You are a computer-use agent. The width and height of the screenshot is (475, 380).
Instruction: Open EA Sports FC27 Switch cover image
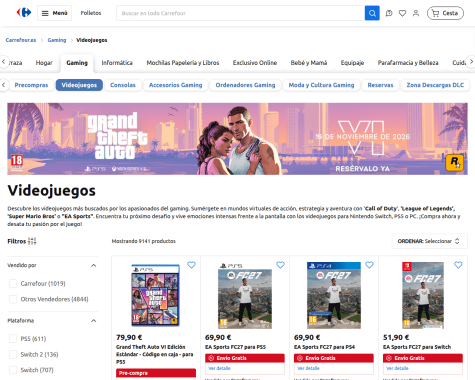pyautogui.click(x=423, y=295)
